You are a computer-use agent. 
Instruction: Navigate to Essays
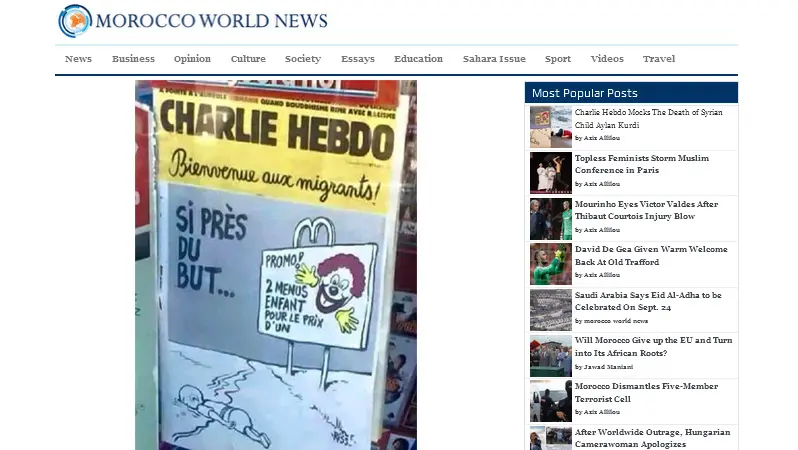coord(358,59)
